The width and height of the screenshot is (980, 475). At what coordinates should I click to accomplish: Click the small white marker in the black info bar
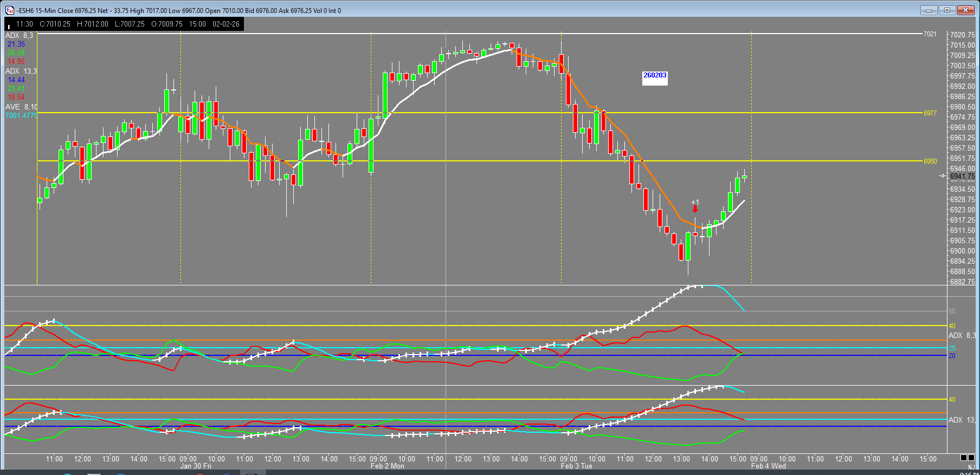pyautogui.click(x=9, y=26)
